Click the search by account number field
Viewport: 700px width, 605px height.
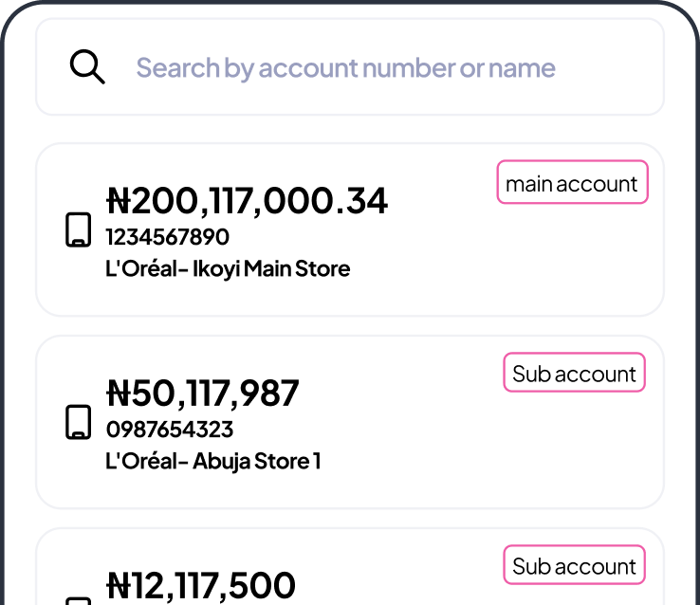point(349,67)
